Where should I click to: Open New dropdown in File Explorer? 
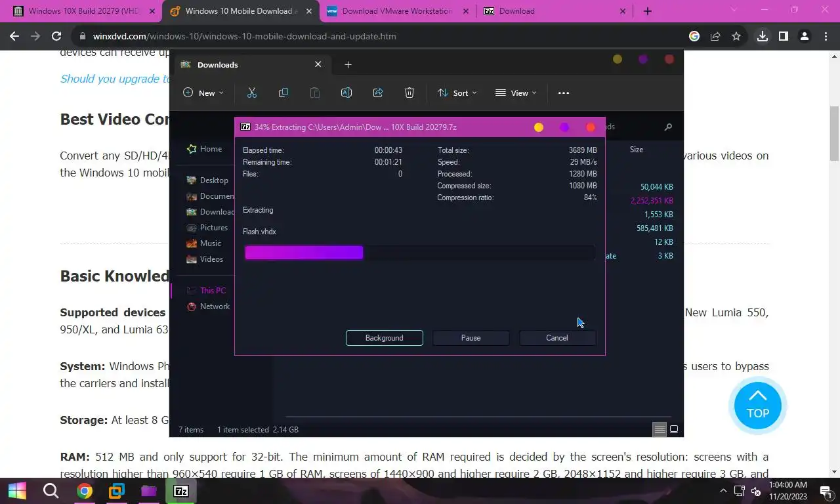(x=203, y=93)
